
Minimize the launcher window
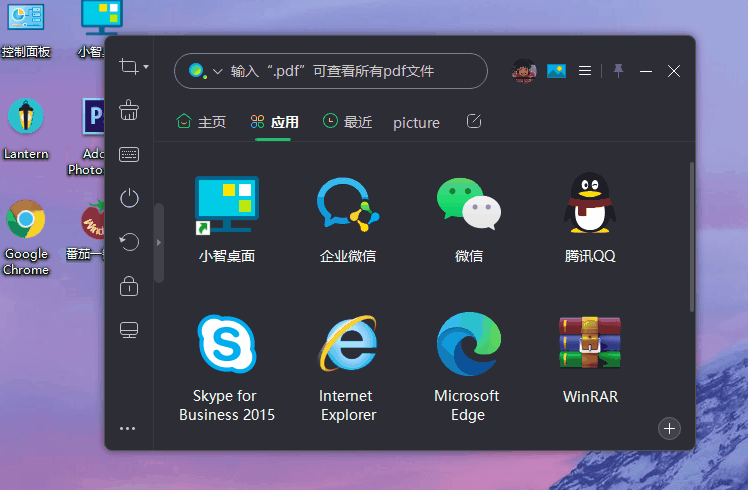pyautogui.click(x=646, y=72)
